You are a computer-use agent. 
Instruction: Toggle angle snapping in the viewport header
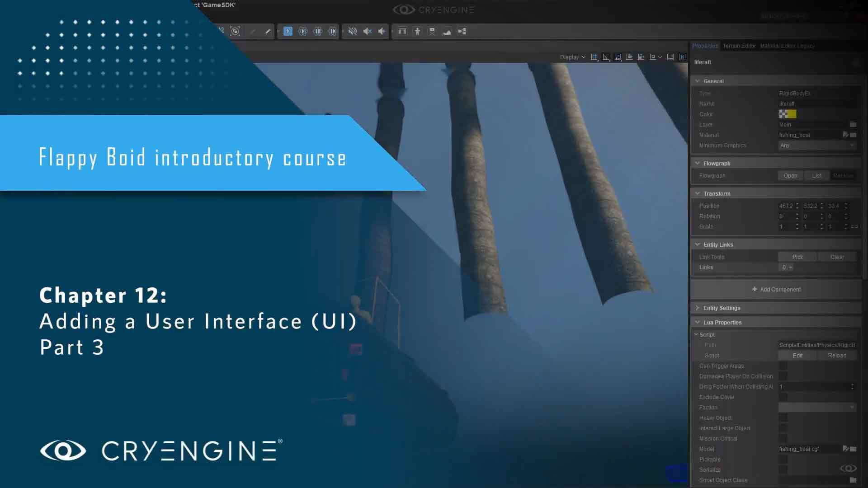pyautogui.click(x=606, y=57)
